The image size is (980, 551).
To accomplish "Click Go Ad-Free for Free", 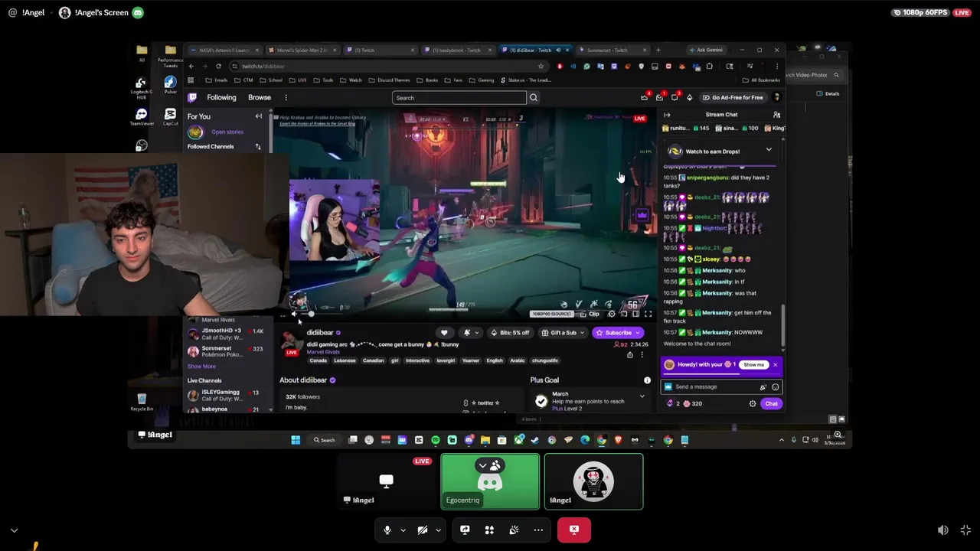I will click(733, 97).
